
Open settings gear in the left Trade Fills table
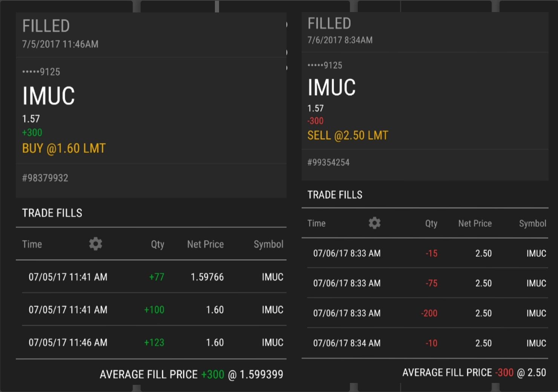95,244
